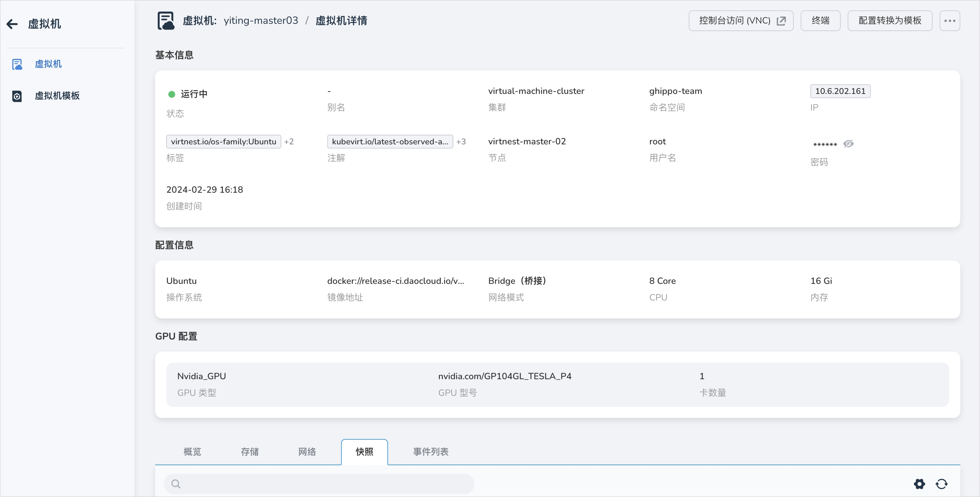Select the 快照 tab
The image size is (980, 497).
[365, 452]
